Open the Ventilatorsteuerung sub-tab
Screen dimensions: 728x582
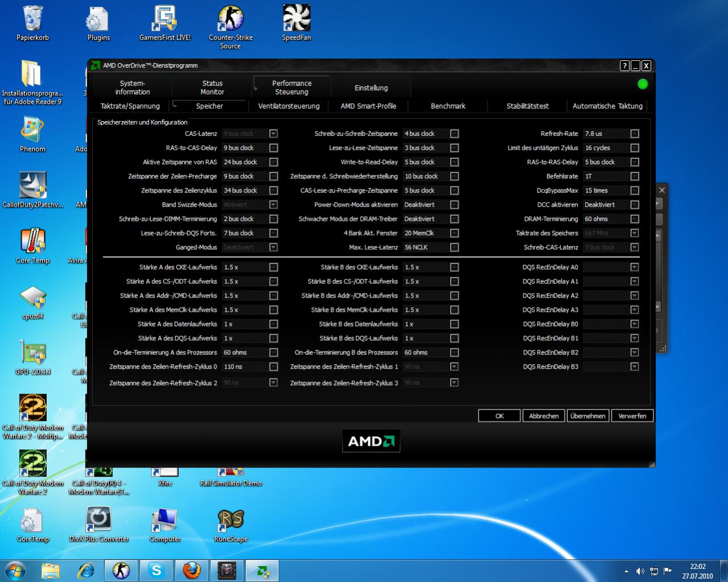(x=289, y=106)
